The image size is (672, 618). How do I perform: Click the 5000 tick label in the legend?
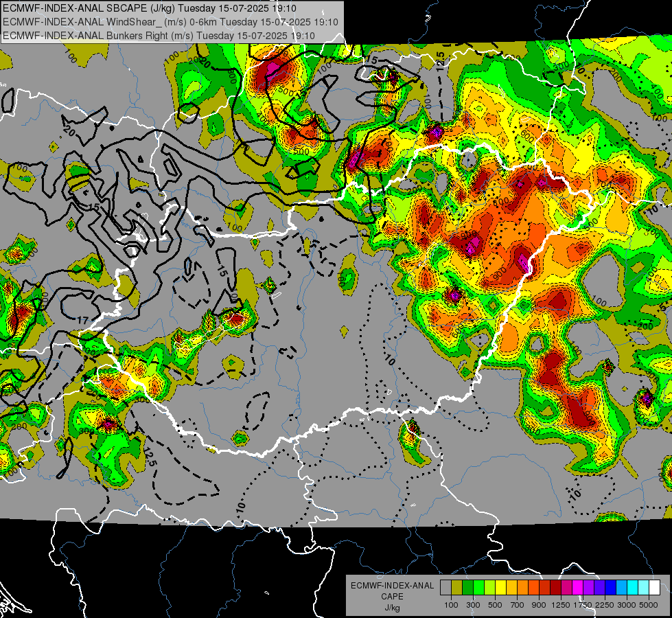649,605
